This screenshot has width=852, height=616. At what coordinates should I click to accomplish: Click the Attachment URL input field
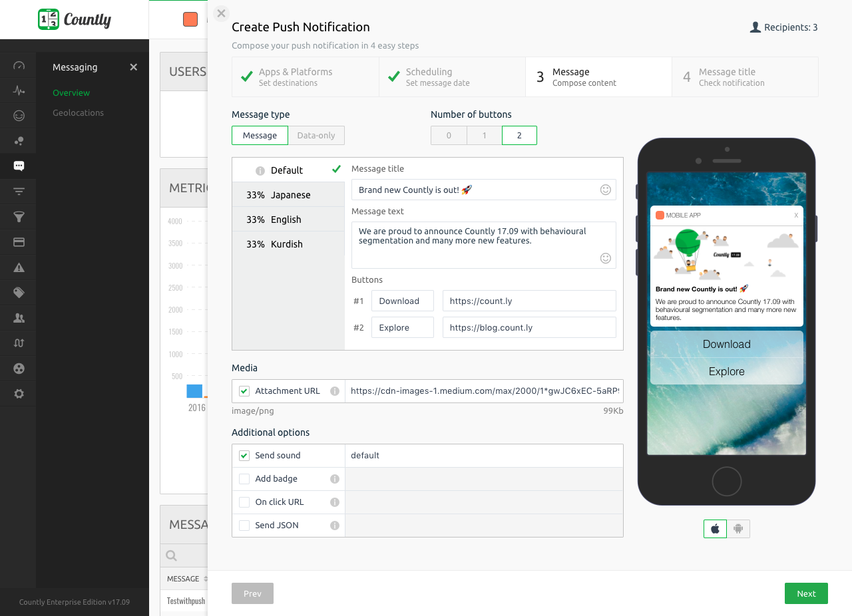click(484, 391)
